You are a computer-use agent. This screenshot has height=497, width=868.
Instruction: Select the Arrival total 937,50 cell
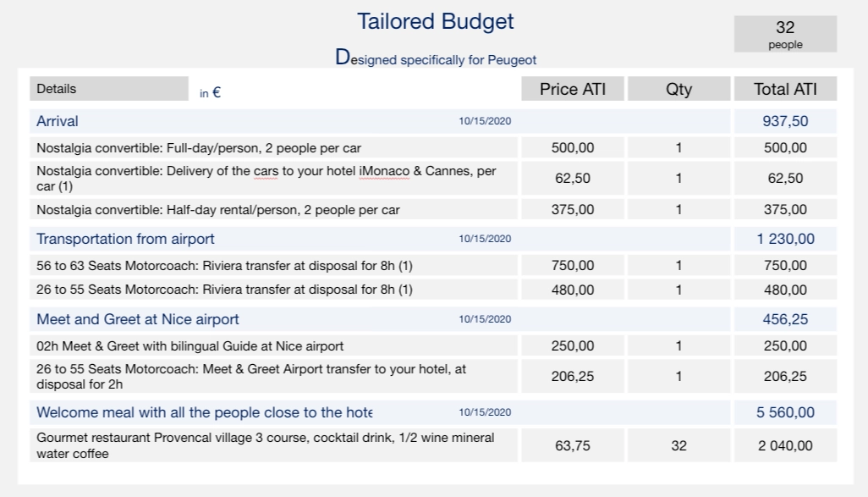point(785,121)
